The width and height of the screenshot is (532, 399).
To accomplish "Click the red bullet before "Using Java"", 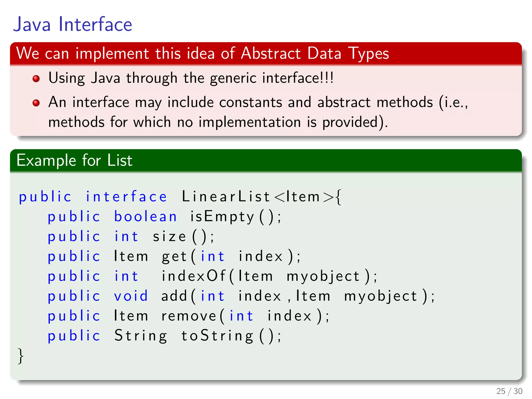I will click(x=36, y=78).
